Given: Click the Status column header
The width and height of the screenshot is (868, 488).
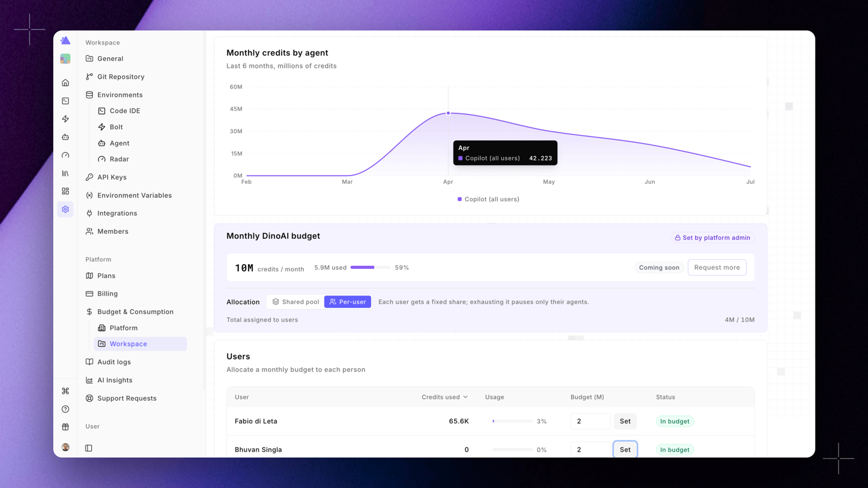Looking at the screenshot, I should 665,397.
